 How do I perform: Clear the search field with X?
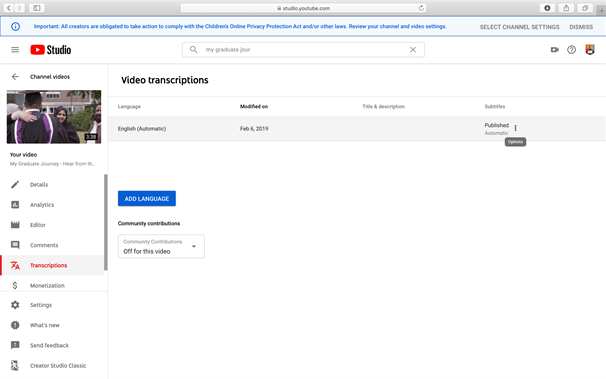pos(413,49)
